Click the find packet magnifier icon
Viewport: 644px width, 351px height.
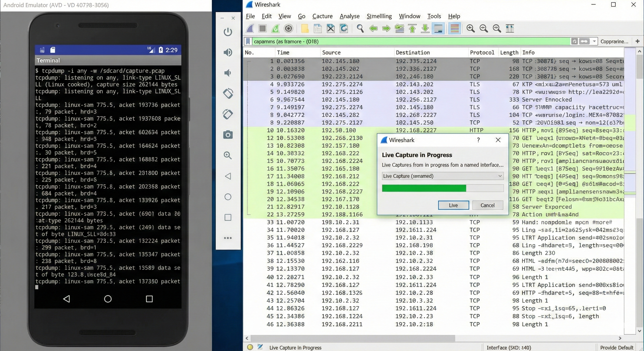pyautogui.click(x=360, y=29)
